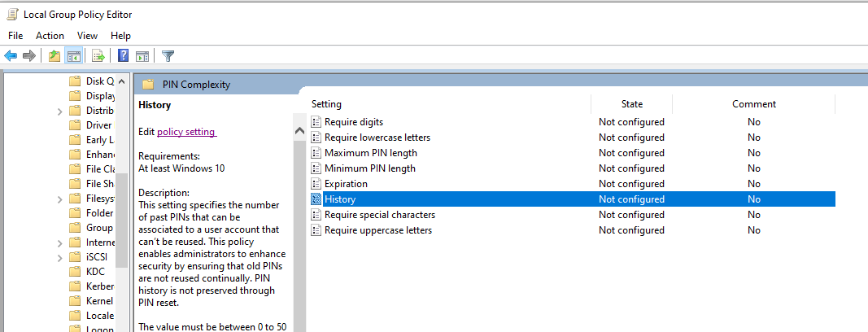The width and height of the screenshot is (868, 332).
Task: Click the Require uppercase letters policy icon
Action: (316, 230)
